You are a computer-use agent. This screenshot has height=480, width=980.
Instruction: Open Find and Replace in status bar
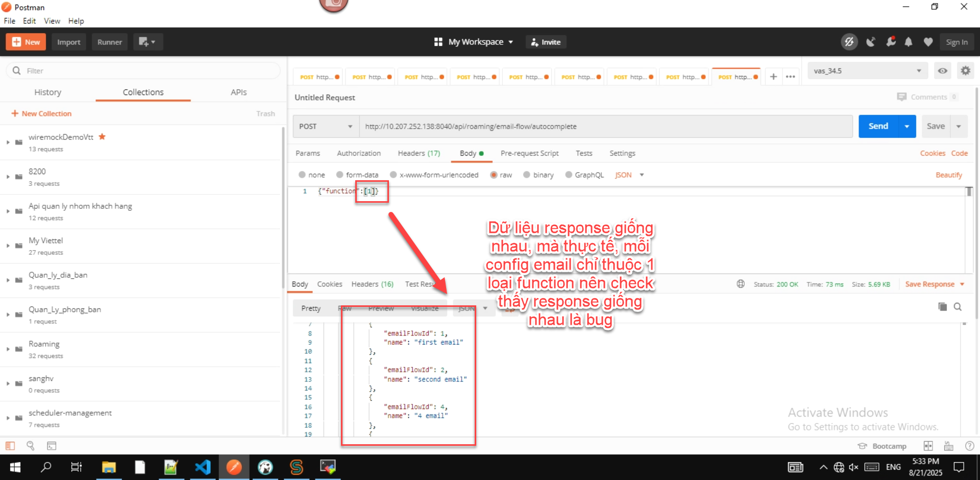[31, 446]
